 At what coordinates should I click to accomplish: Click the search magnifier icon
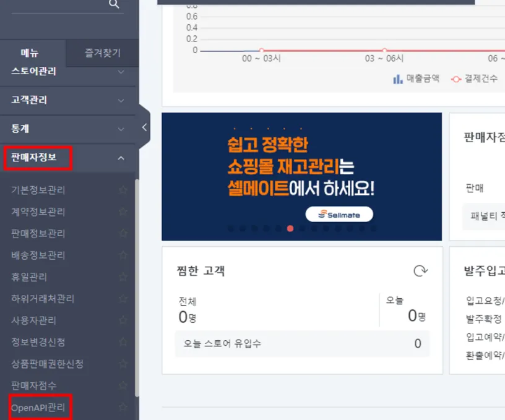pos(114,4)
